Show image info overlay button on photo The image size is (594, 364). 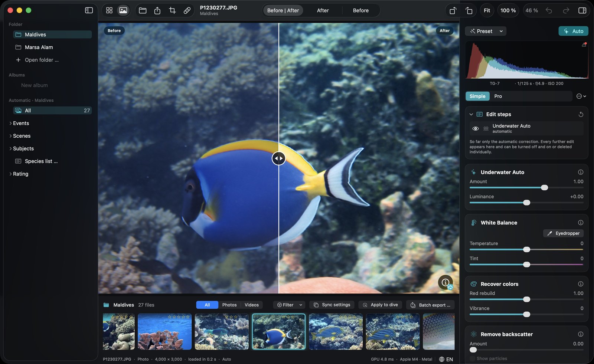click(446, 282)
